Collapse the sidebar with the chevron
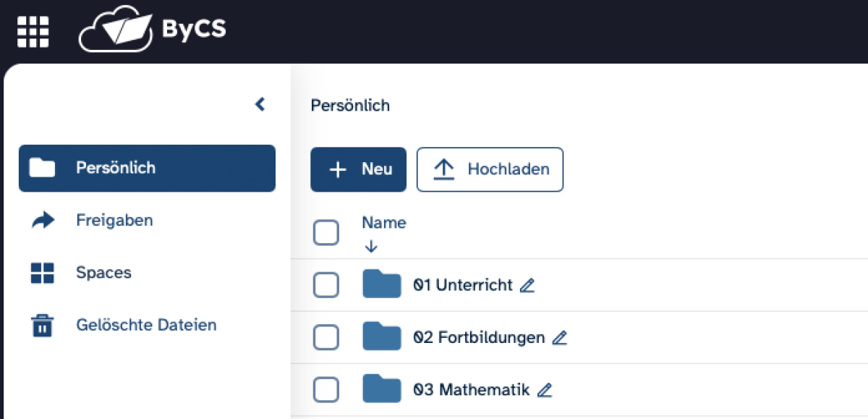Screen dimensions: 868x419 coord(260,105)
